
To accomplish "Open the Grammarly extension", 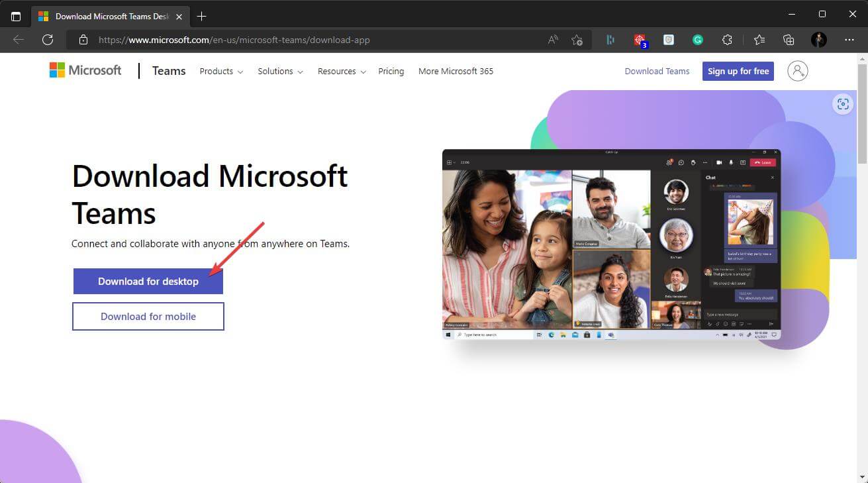I will pos(698,40).
